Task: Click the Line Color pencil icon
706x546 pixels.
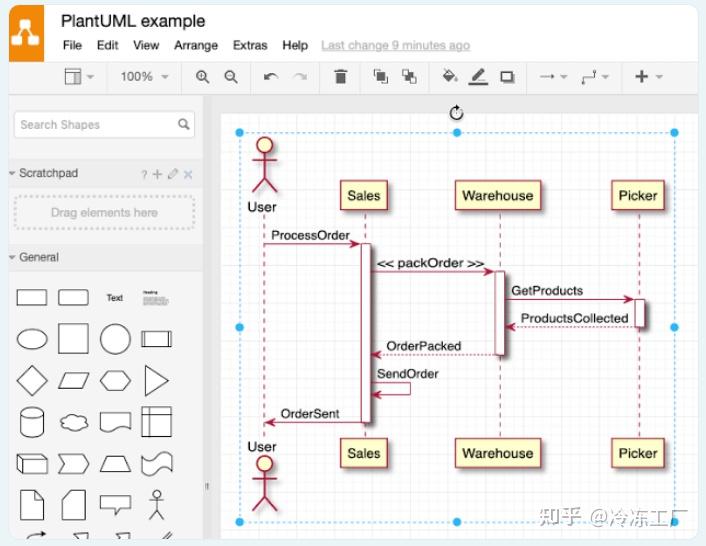Action: [x=478, y=77]
